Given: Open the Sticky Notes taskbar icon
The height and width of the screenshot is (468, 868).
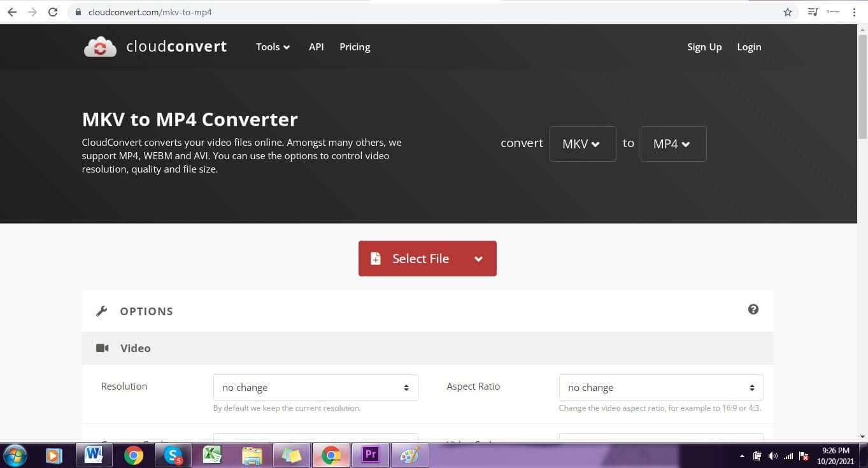Looking at the screenshot, I should pyautogui.click(x=292, y=456).
